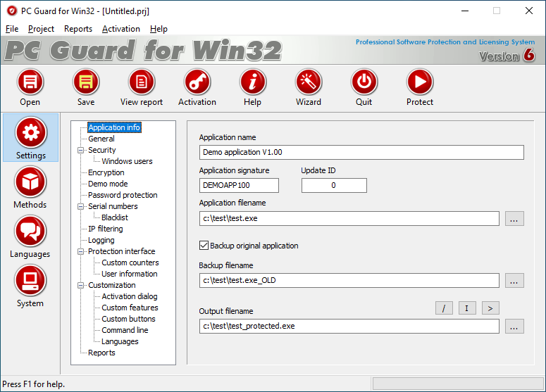Click the I button above Output filename
Screen dimensions: 546x392
pyautogui.click(x=467, y=308)
